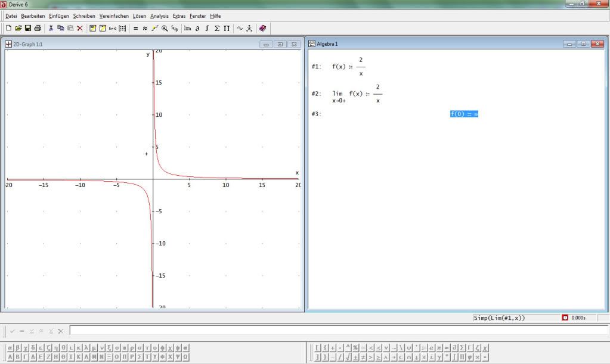Click the Algebra 1 window title

(327, 44)
